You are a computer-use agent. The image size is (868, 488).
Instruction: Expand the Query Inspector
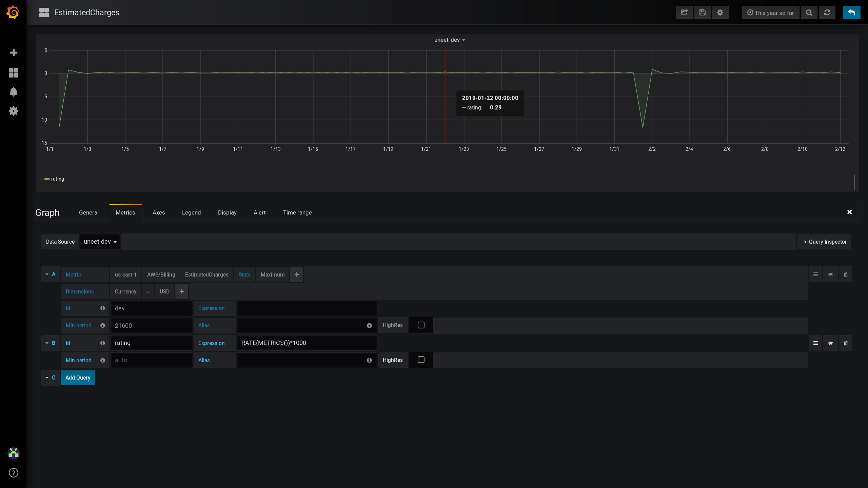click(x=825, y=242)
